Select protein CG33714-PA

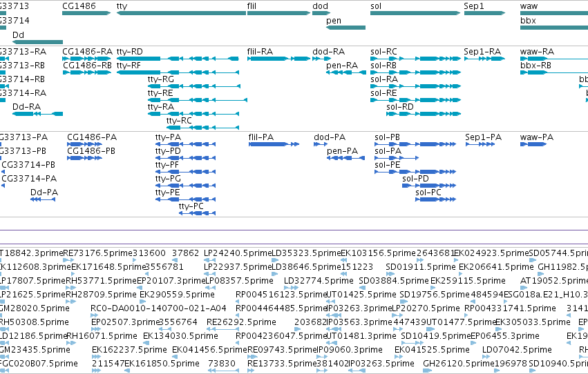click(3, 186)
